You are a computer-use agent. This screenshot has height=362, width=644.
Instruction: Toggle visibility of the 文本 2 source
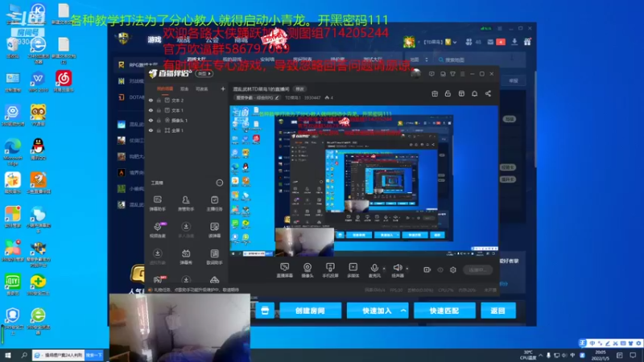pos(151,100)
